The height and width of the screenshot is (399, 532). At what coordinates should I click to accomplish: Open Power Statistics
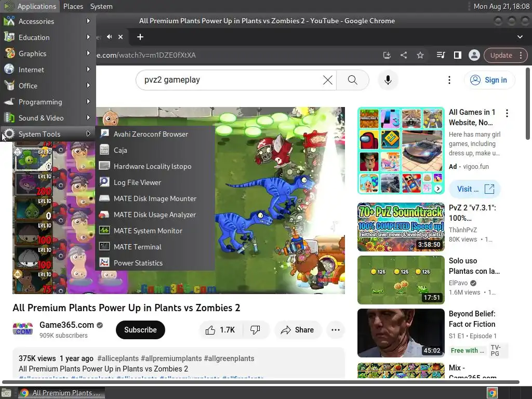coord(155,263)
